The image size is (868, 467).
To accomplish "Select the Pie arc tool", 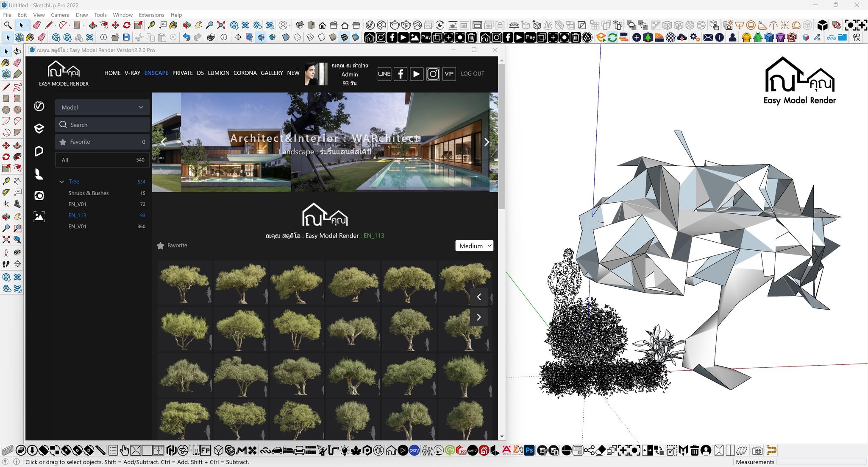I will pos(17,132).
